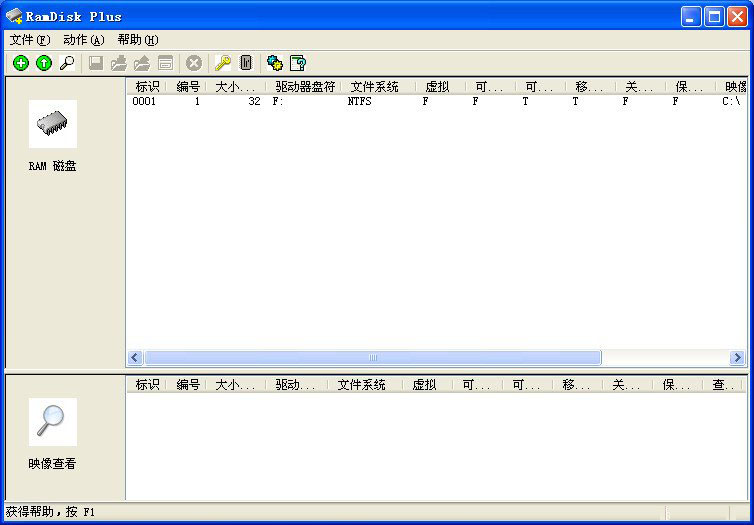Maximize the RamDisk Plus window

coord(715,16)
